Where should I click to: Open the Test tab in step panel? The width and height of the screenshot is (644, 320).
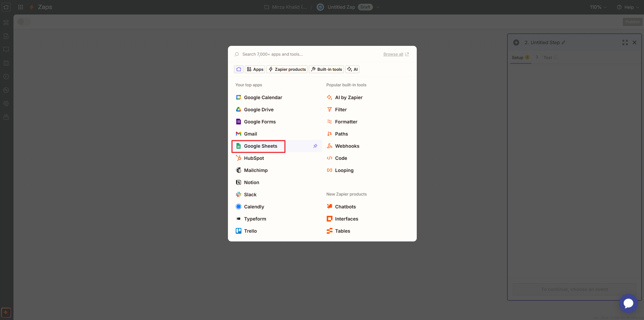pos(548,58)
